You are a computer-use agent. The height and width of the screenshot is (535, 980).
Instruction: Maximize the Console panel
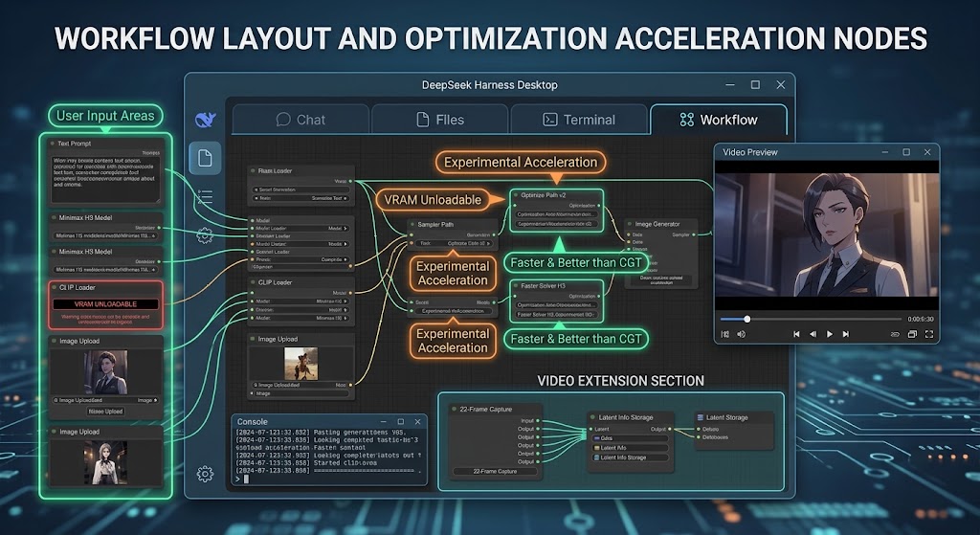pyautogui.click(x=401, y=422)
